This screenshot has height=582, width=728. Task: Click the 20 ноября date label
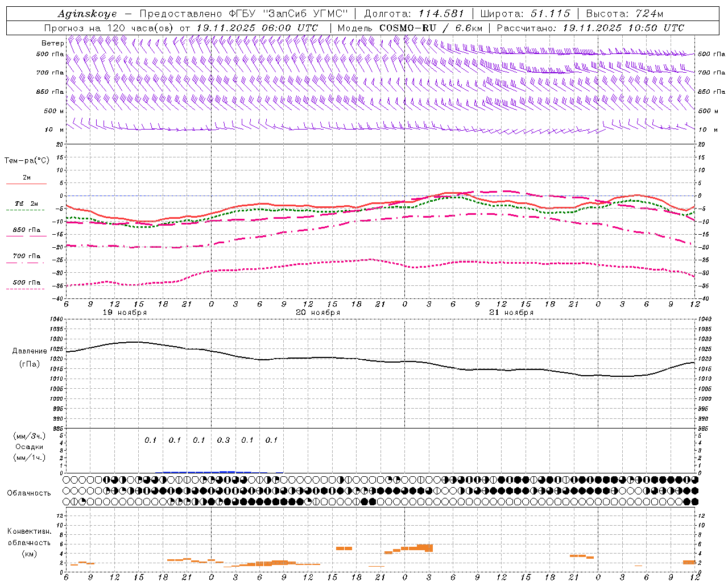point(318,313)
